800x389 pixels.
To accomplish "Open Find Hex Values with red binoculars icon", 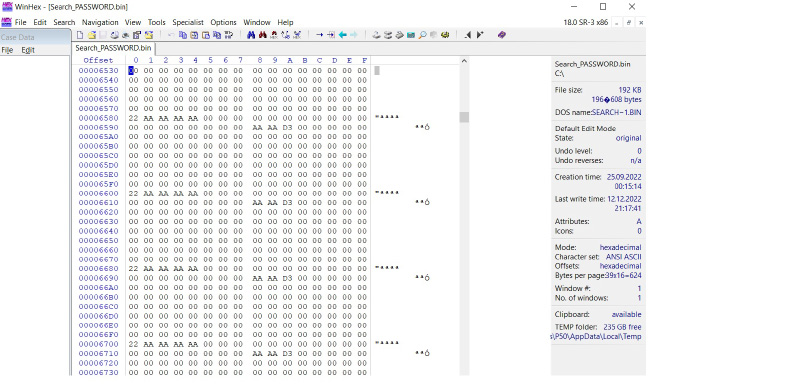I will (x=263, y=35).
